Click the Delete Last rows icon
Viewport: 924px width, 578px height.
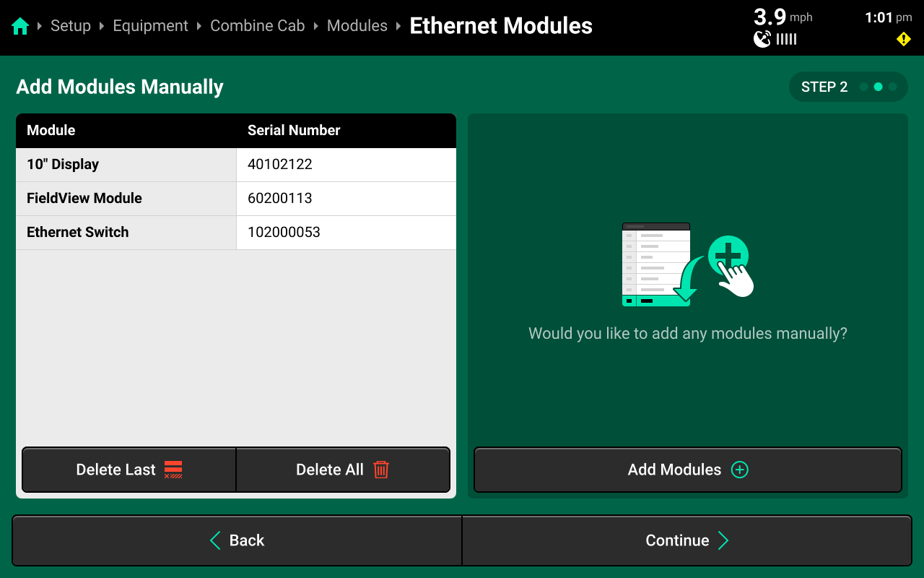point(173,470)
